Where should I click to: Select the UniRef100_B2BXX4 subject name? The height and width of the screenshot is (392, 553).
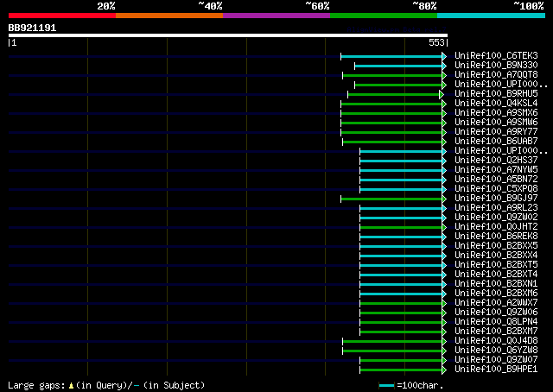[x=496, y=256]
